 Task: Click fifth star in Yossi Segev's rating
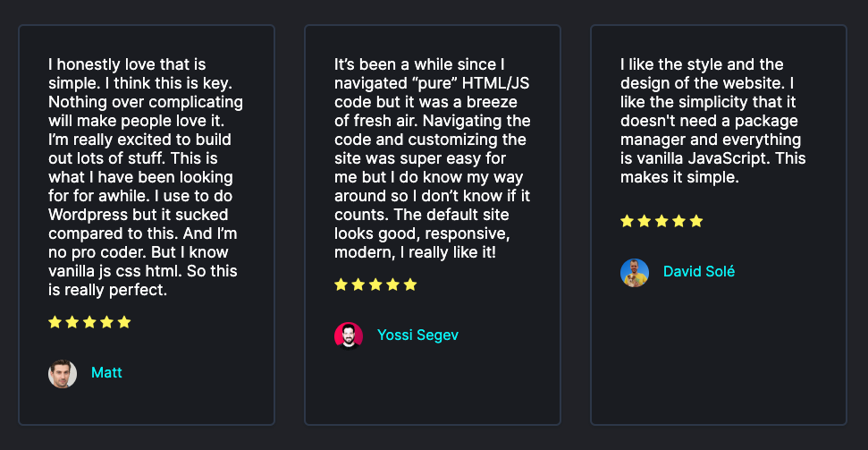410,284
